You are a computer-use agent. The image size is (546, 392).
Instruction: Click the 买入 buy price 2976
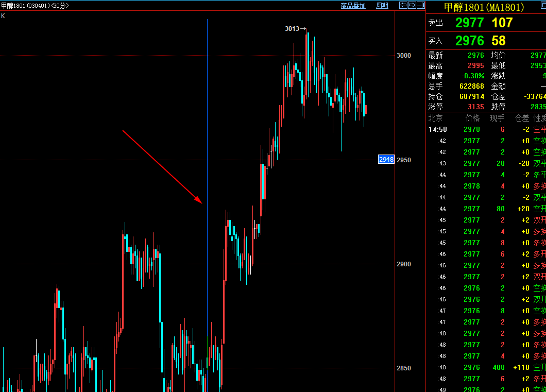pyautogui.click(x=469, y=41)
